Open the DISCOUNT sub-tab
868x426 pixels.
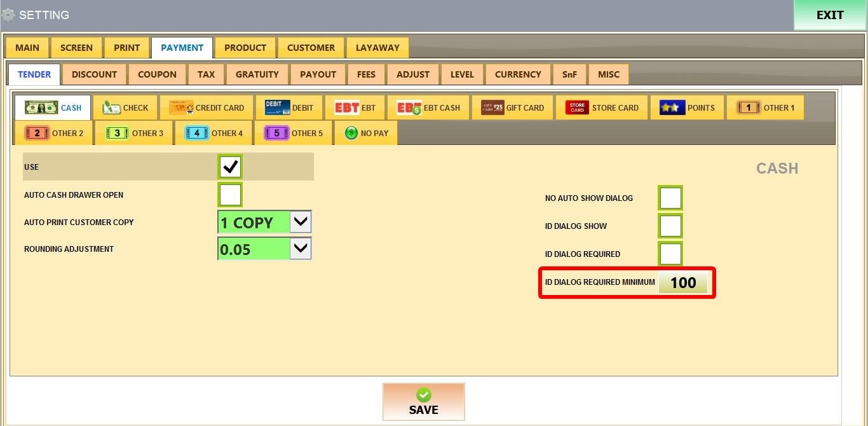tap(94, 74)
